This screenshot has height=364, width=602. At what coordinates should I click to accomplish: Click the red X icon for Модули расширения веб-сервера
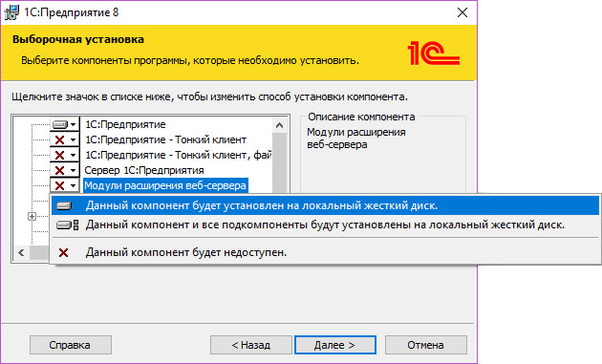click(59, 186)
